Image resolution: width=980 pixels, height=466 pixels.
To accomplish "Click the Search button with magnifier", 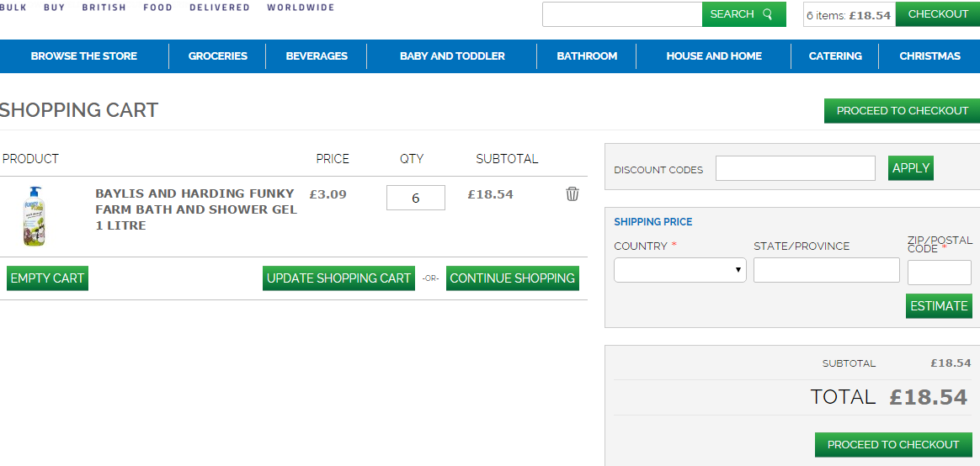I will [x=743, y=14].
